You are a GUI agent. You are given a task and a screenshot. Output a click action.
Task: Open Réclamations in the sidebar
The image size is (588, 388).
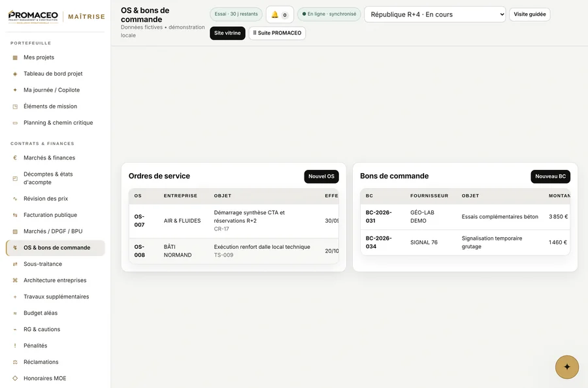pos(55,362)
